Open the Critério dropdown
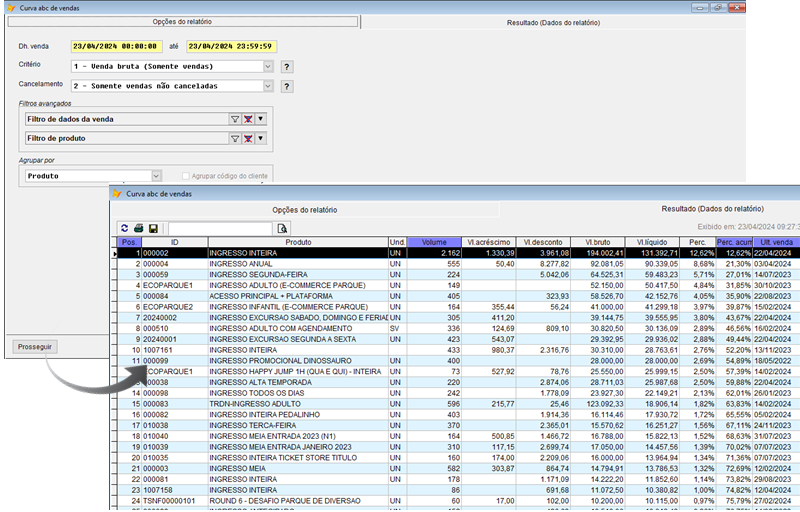The height and width of the screenshot is (512, 800). click(x=268, y=67)
